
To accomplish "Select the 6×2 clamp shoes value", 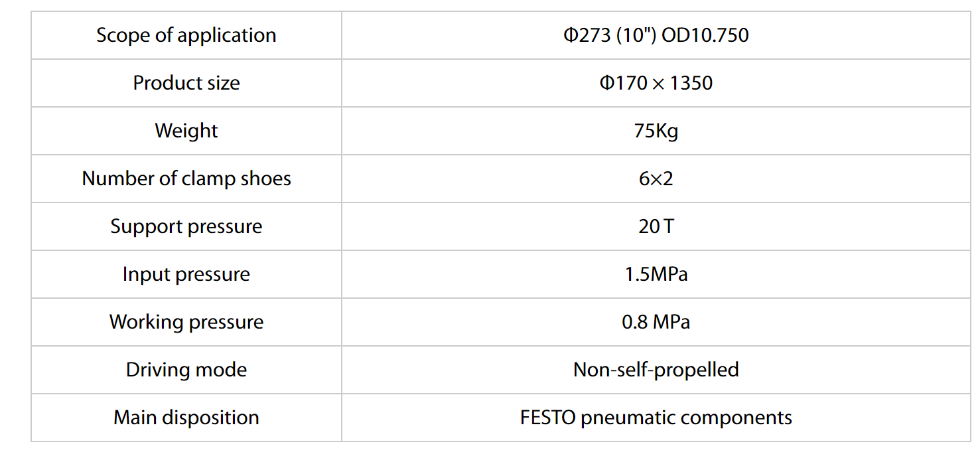I will (x=656, y=179).
